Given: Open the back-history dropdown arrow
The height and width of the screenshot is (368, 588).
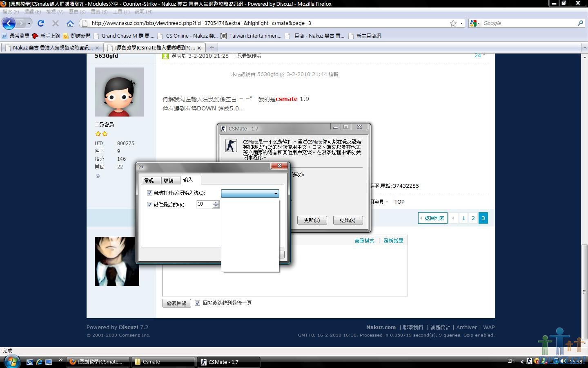Looking at the screenshot, I should click(x=29, y=24).
